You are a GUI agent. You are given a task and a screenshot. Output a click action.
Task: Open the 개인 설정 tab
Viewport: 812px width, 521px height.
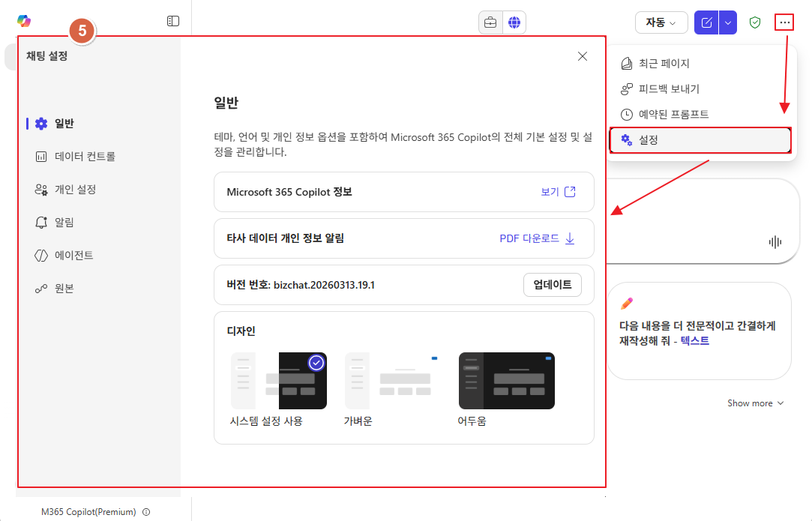pos(66,190)
